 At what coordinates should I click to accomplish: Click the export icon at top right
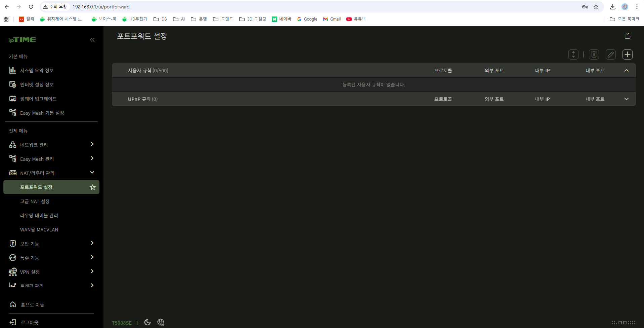[x=627, y=36]
